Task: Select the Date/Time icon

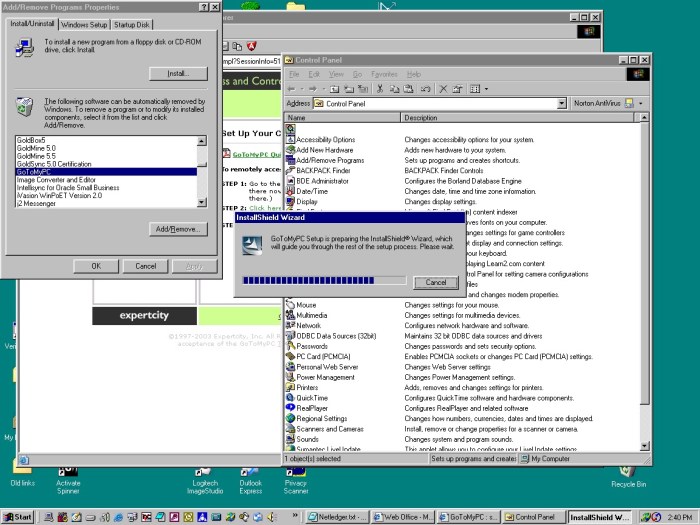Action: click(291, 191)
